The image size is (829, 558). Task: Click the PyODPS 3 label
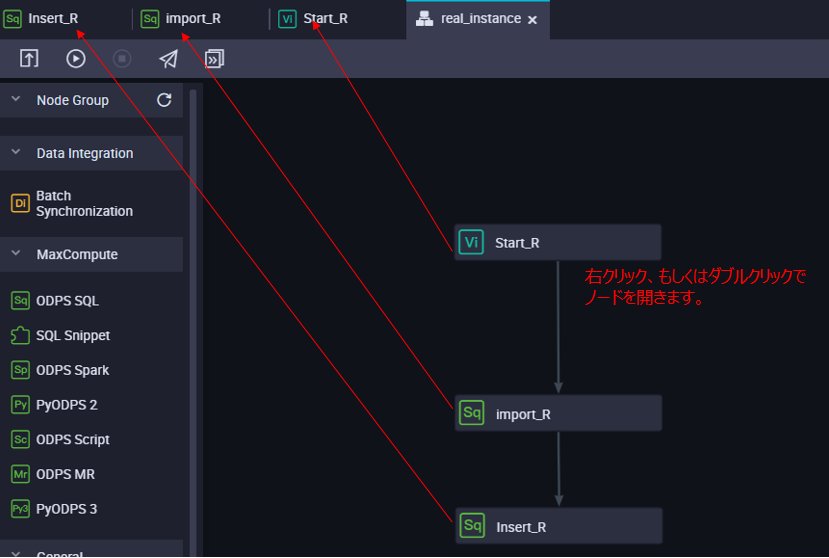67,509
